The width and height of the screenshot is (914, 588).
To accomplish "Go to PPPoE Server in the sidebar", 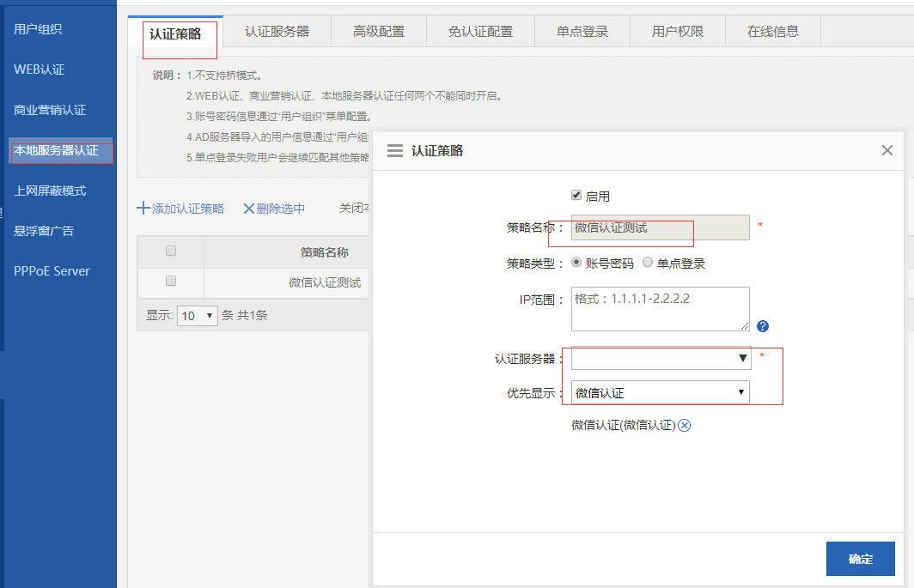I will pos(52,270).
